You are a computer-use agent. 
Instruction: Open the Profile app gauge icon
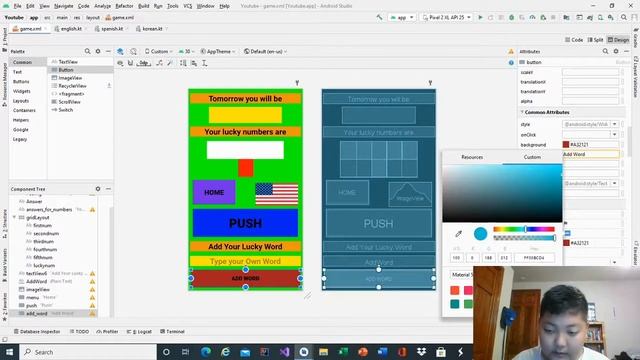tap(532, 18)
